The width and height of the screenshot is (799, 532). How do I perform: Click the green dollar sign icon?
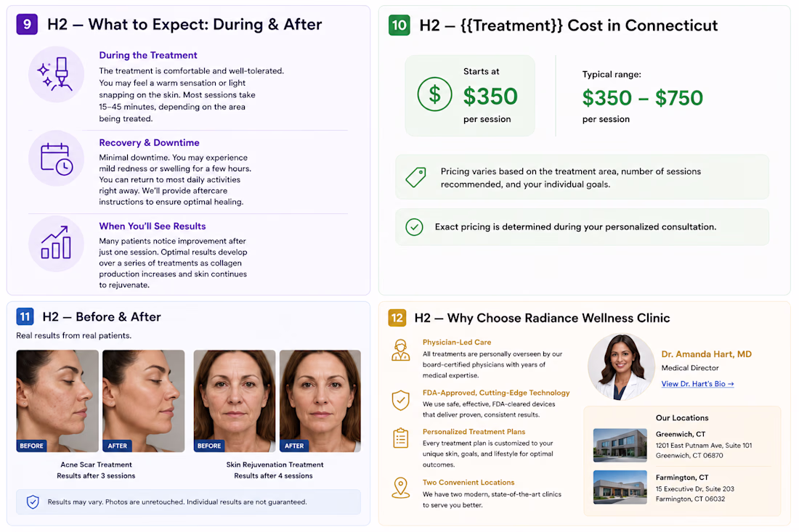tap(434, 94)
